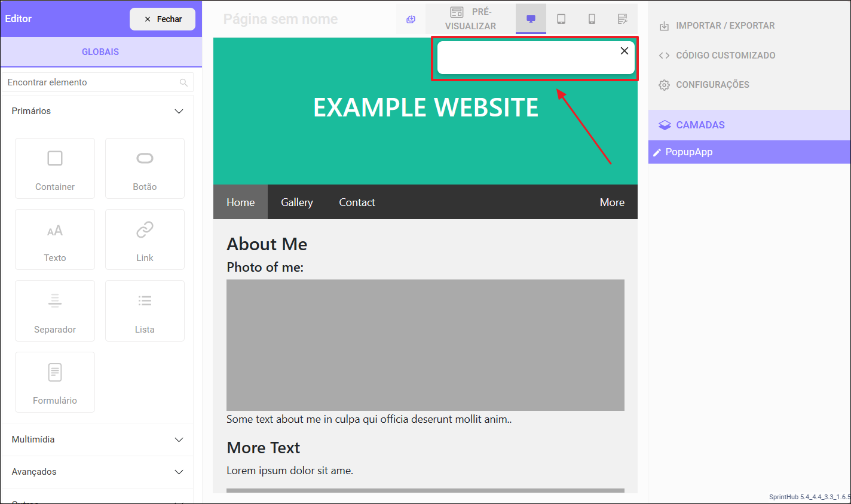
Task: Open the Globais tab
Action: coord(100,52)
